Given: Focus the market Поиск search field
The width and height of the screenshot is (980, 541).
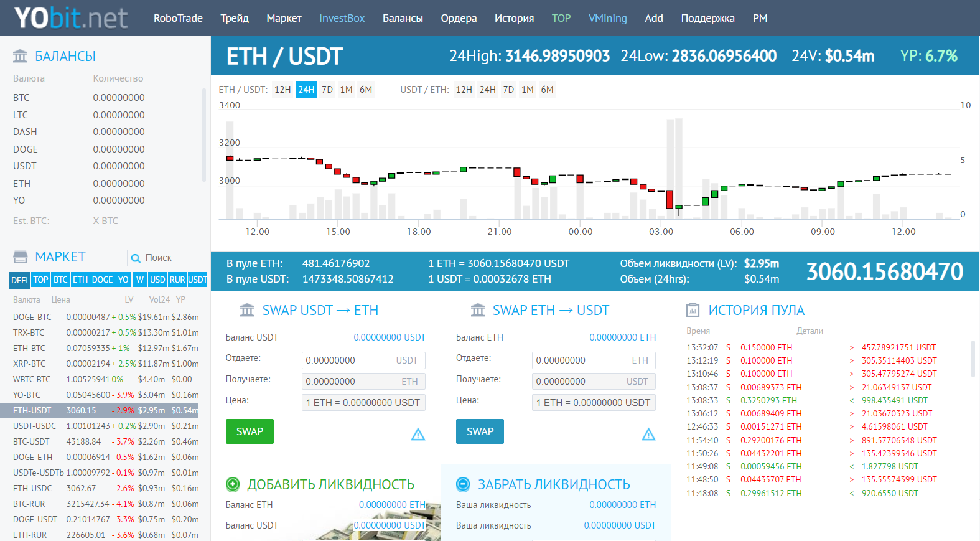Looking at the screenshot, I should point(163,258).
